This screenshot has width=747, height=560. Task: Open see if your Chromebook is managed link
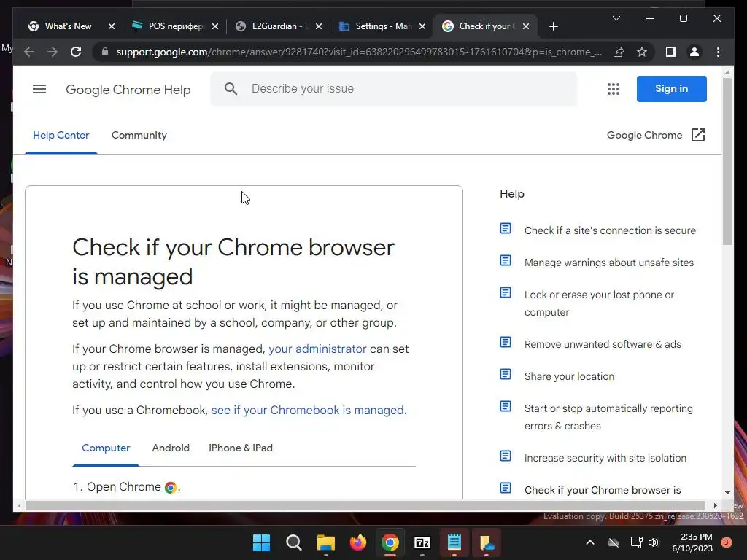click(308, 411)
